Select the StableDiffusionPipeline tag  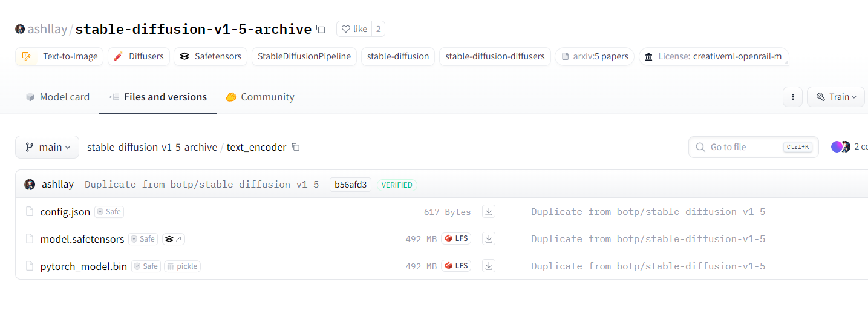pyautogui.click(x=304, y=56)
